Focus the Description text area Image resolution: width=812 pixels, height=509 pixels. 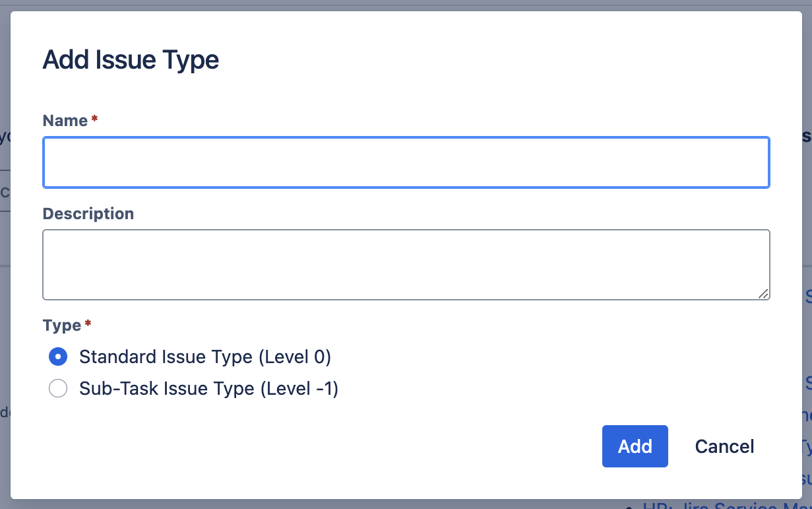point(406,265)
